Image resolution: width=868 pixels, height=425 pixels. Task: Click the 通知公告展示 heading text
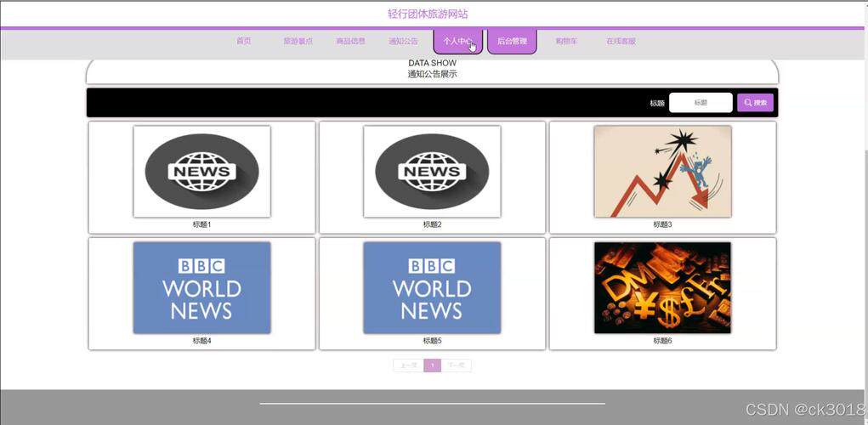click(x=433, y=74)
